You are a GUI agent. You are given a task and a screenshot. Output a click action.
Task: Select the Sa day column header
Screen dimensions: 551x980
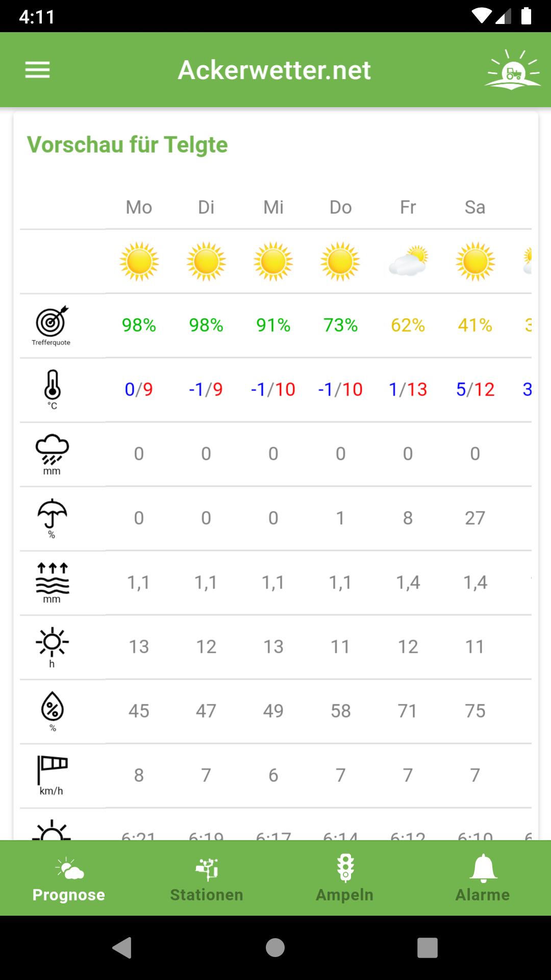475,207
